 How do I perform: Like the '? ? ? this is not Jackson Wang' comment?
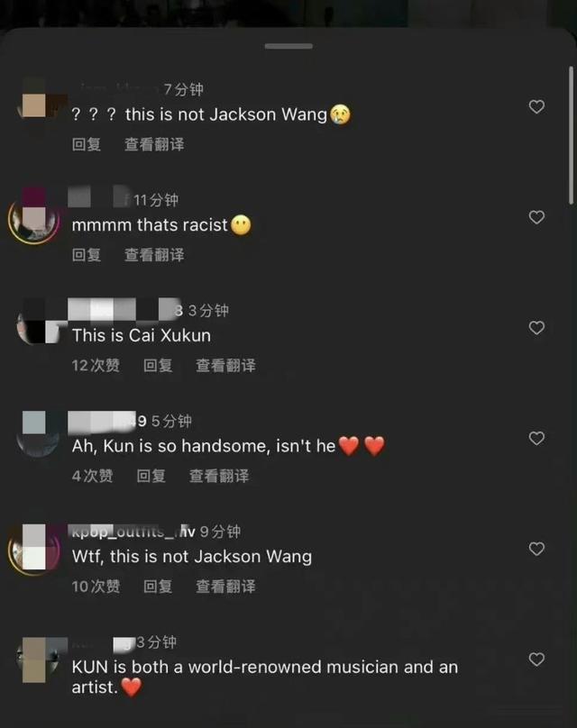(x=536, y=107)
